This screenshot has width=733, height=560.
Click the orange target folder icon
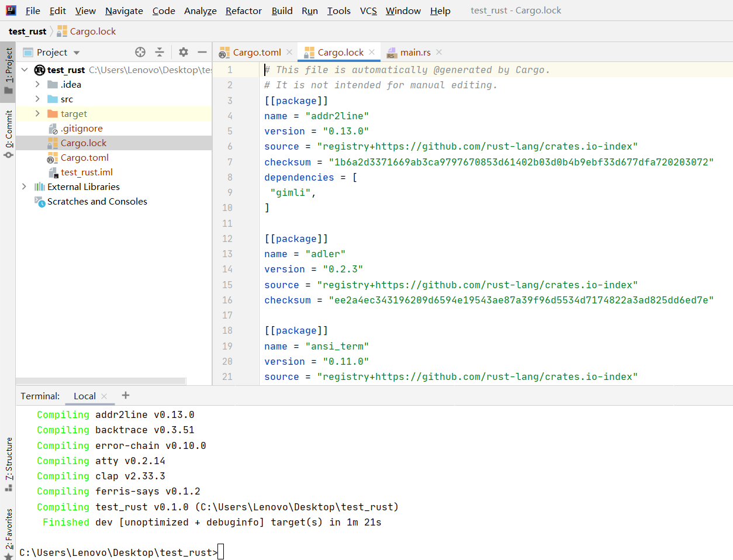click(x=53, y=113)
